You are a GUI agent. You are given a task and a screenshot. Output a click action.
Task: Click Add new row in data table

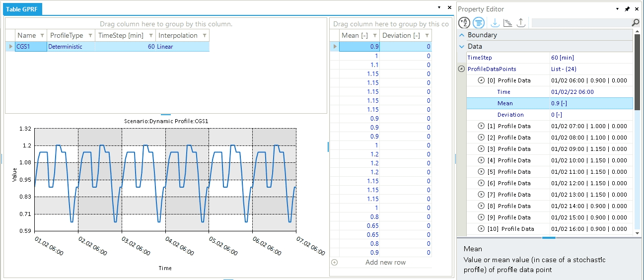pyautogui.click(x=385, y=262)
